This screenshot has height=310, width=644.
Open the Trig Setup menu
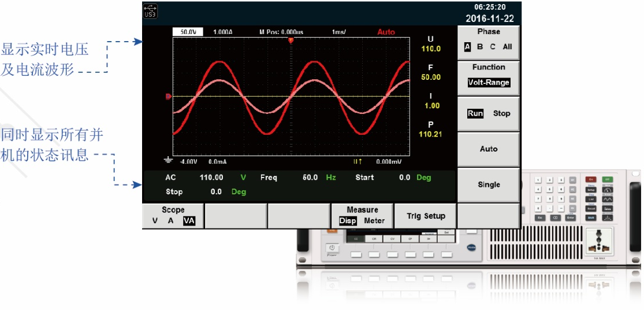pos(426,216)
